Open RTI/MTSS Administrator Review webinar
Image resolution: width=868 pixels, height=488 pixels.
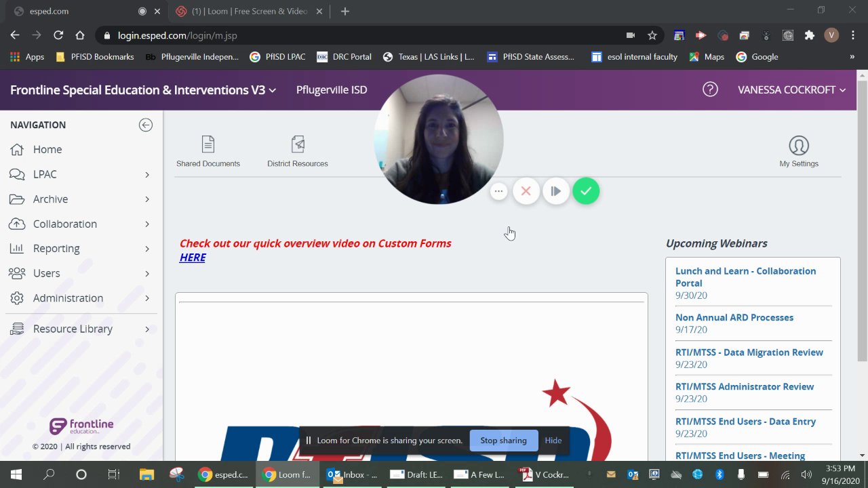[745, 386]
